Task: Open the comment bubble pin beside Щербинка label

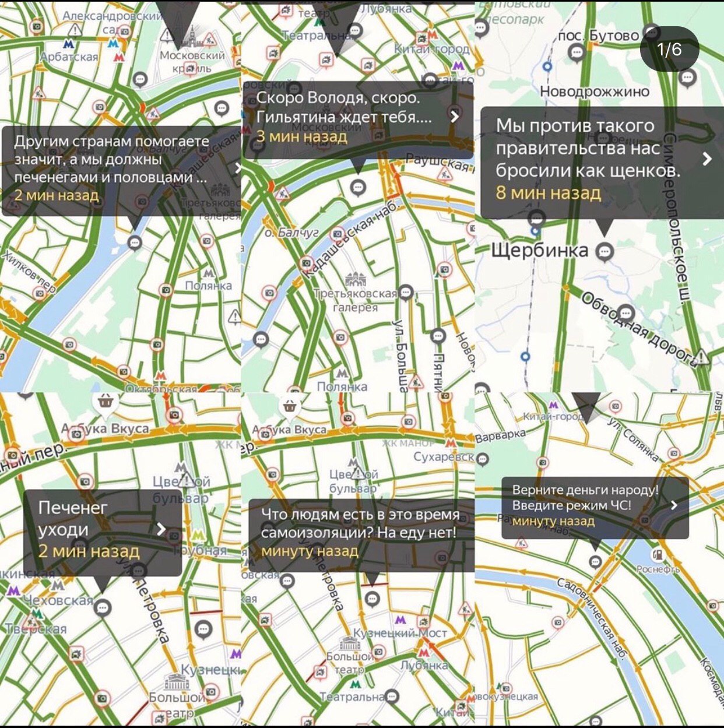Action: 605,252
